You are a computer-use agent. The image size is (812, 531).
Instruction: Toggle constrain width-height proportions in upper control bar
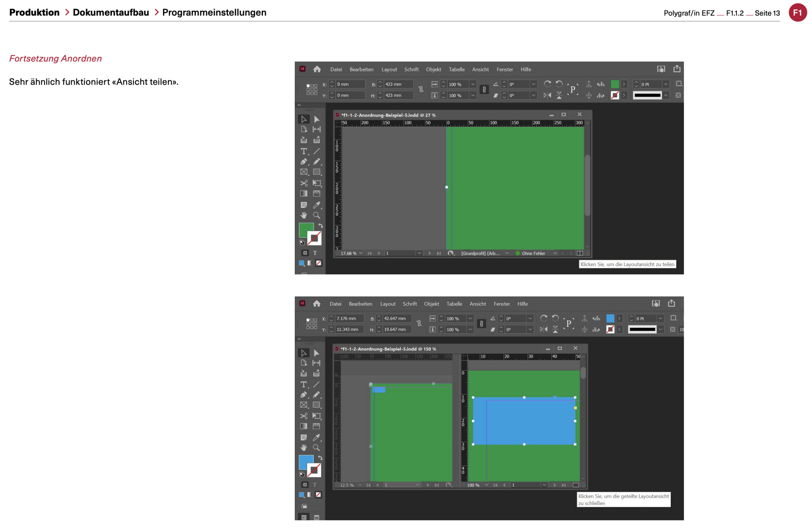pyautogui.click(x=421, y=89)
